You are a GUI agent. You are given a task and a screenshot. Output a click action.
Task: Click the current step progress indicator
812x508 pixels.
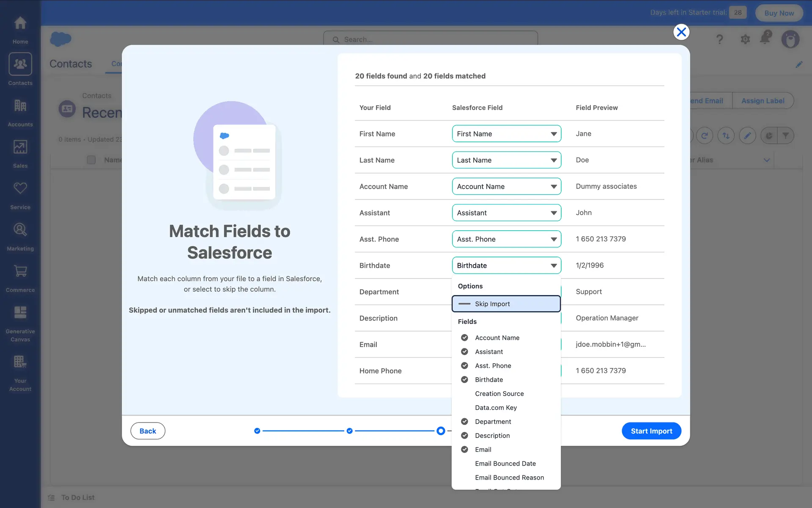pyautogui.click(x=441, y=431)
